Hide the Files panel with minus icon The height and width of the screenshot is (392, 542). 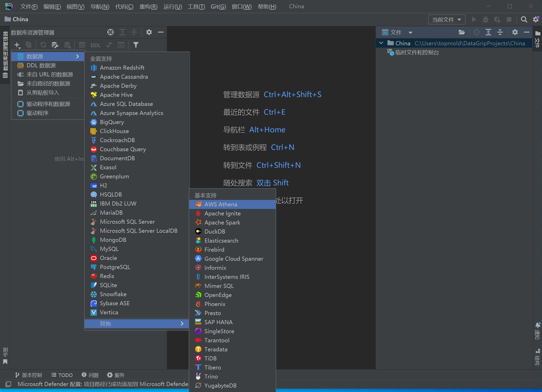click(x=527, y=32)
